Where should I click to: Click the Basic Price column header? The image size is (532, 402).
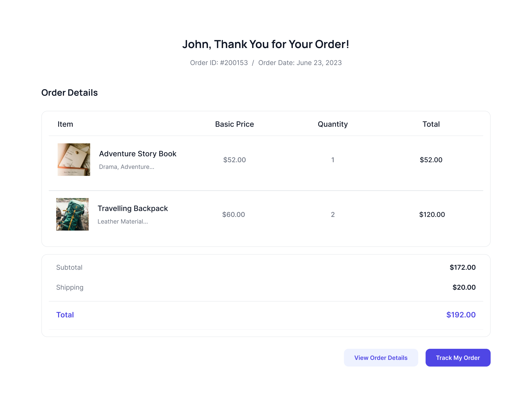[x=234, y=124]
